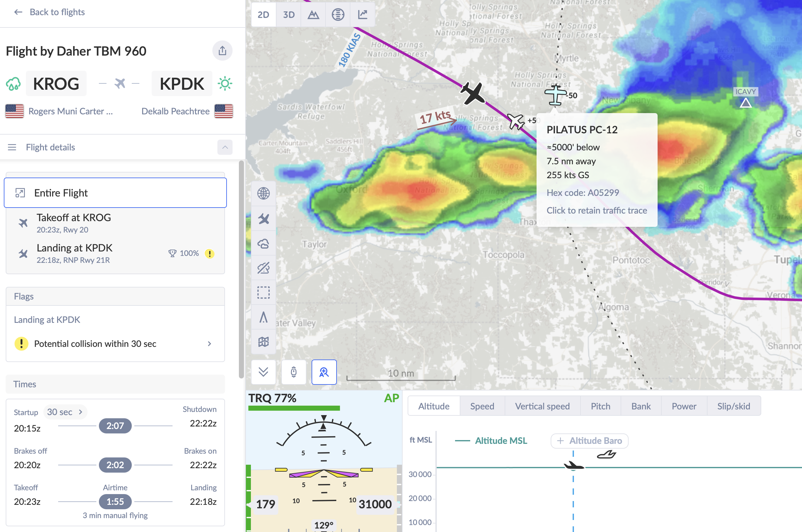This screenshot has height=532, width=802.
Task: Click the watch device icon button
Action: (x=294, y=372)
